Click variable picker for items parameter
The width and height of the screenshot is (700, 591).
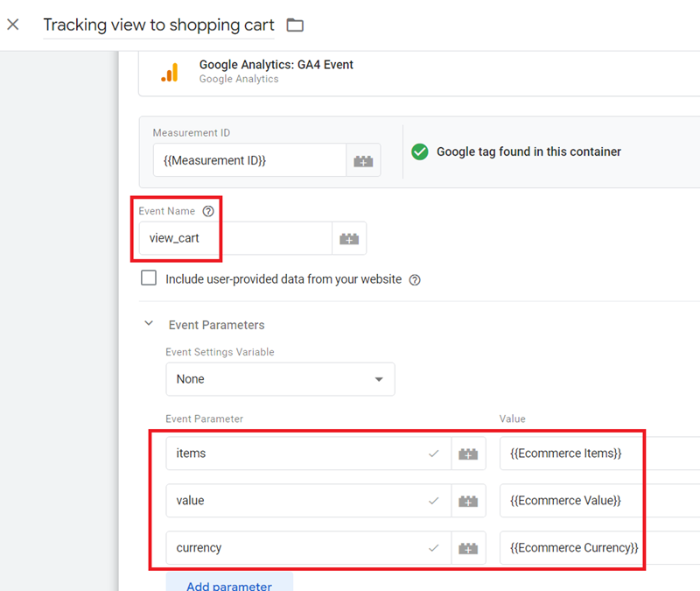click(x=469, y=454)
